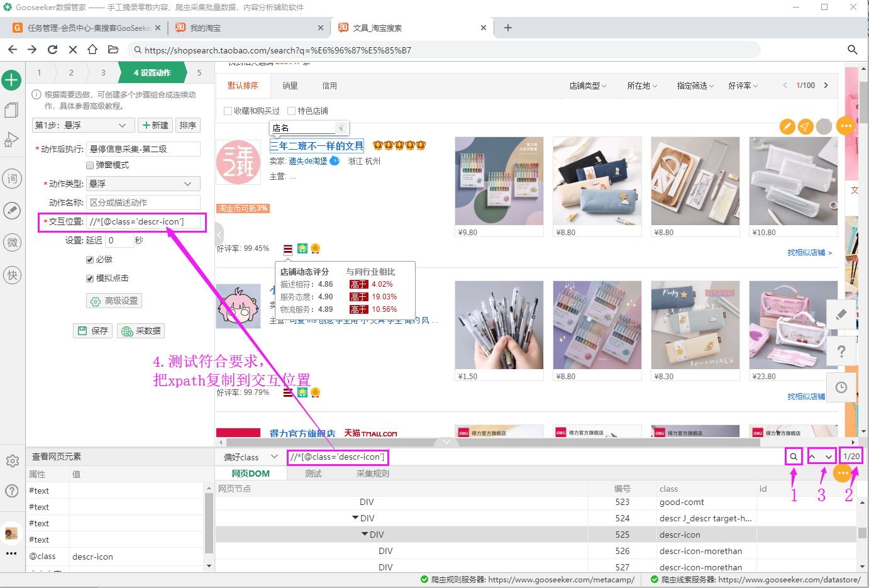Select the 网页DOM tab
Image resolution: width=869 pixels, height=588 pixels.
click(x=250, y=474)
